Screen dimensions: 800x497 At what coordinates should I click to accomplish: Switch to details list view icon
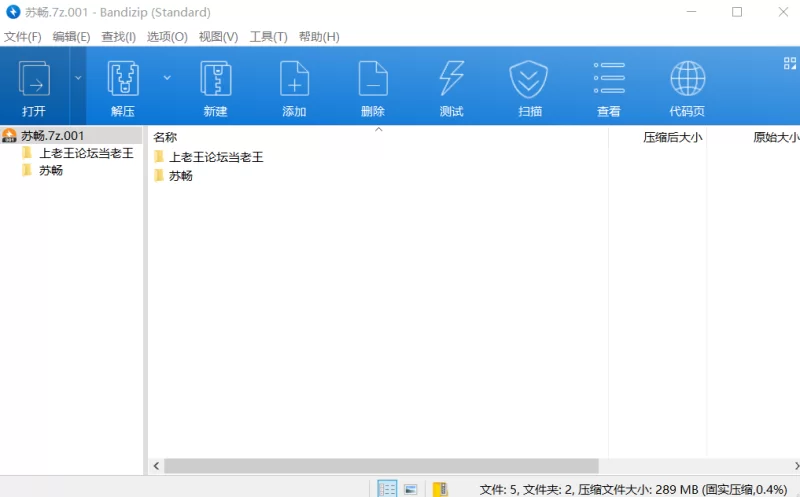coord(387,489)
